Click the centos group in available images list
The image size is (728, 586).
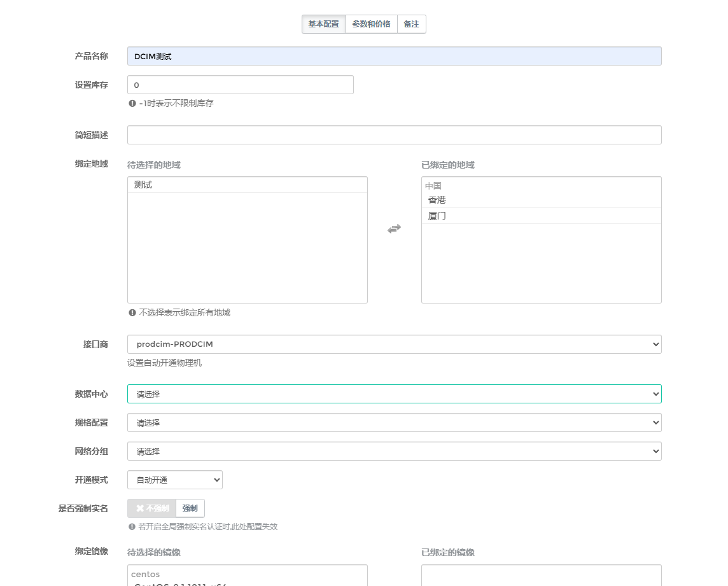(145, 575)
